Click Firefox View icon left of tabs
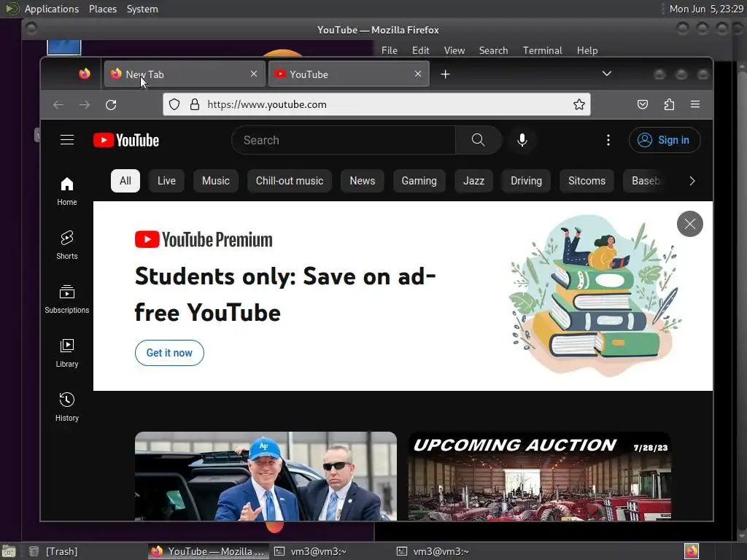This screenshot has width=747, height=560. (85, 74)
